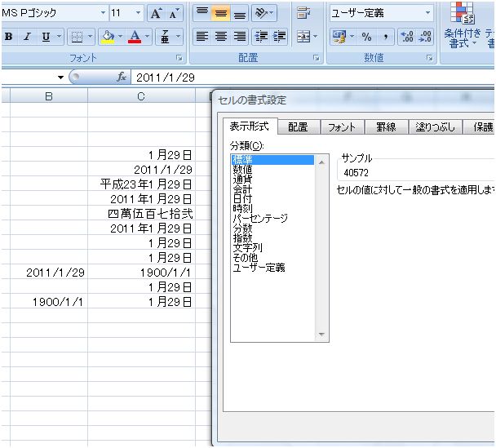
Task: Increase font size with large A
Action: (x=156, y=13)
